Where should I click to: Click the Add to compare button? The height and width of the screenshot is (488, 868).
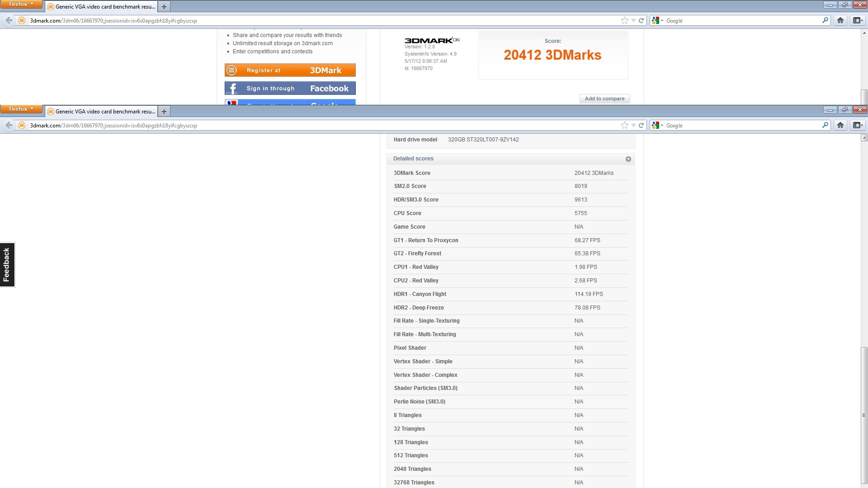click(604, 99)
